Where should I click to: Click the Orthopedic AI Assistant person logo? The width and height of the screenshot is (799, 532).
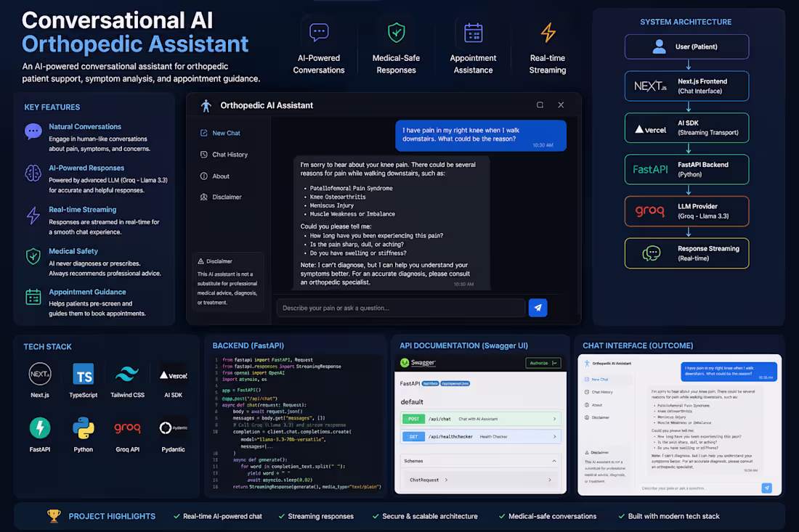tap(206, 105)
